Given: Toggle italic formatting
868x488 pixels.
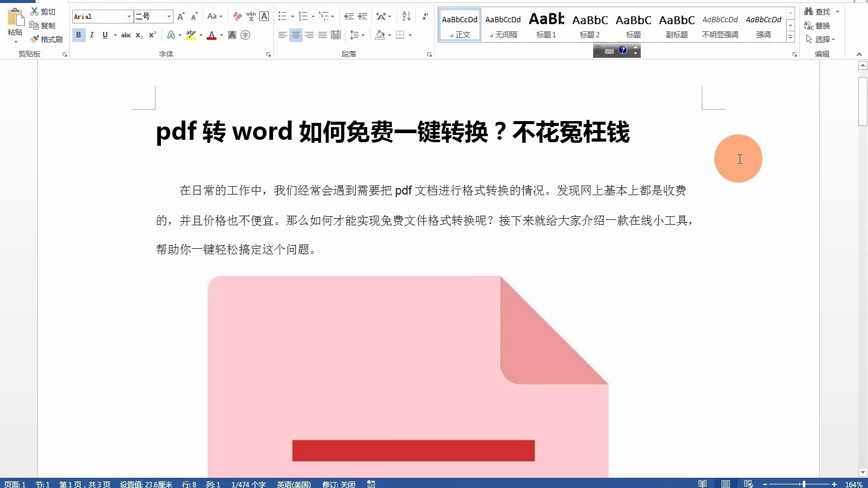Looking at the screenshot, I should point(91,35).
